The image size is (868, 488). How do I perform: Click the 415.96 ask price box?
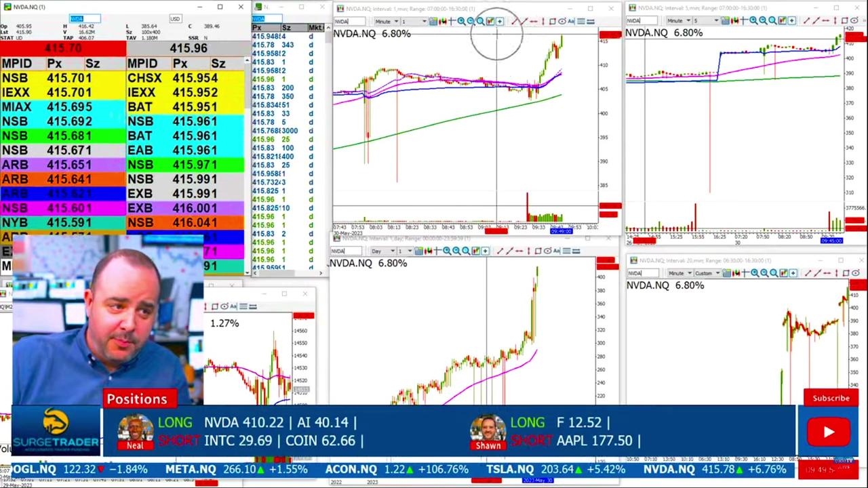(x=188, y=49)
